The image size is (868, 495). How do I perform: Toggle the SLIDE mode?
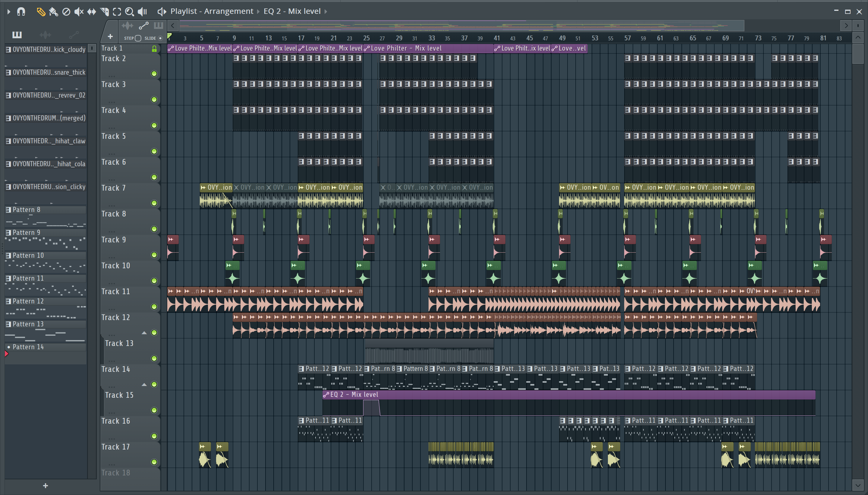click(x=160, y=38)
